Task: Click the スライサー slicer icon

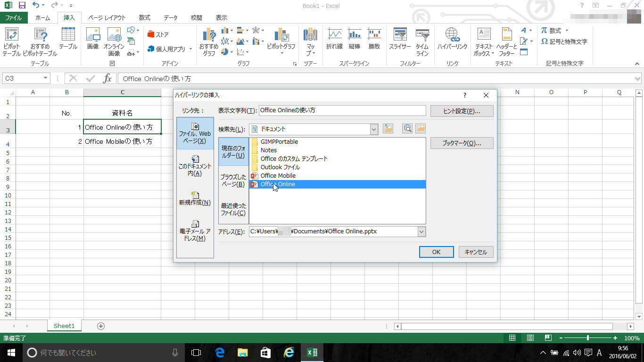Action: coord(400,40)
